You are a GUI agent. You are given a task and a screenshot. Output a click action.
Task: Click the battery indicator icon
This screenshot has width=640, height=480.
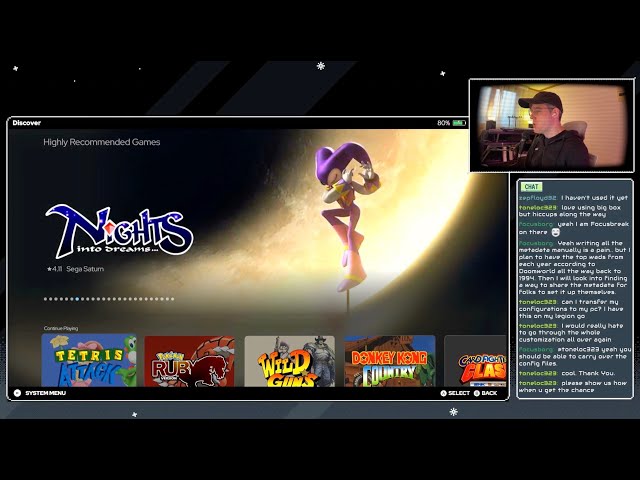tap(459, 123)
